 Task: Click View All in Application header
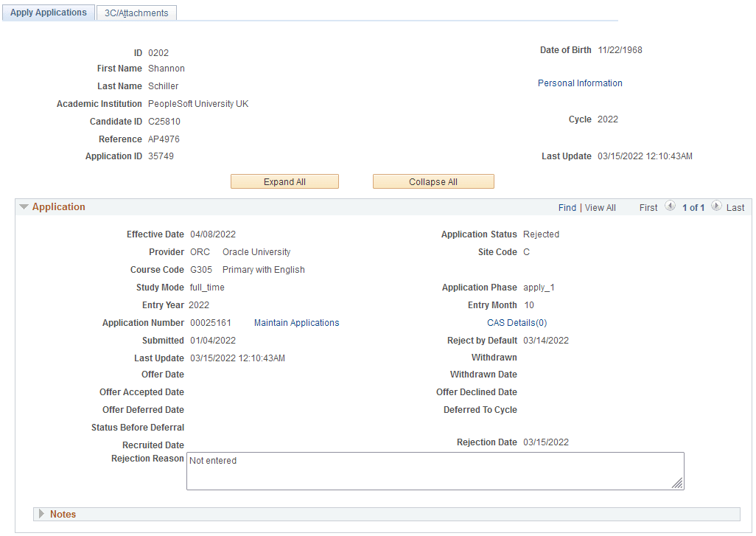pos(601,207)
